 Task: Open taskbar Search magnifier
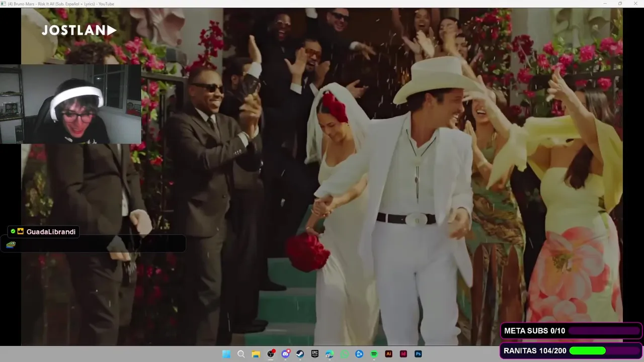[241, 354]
